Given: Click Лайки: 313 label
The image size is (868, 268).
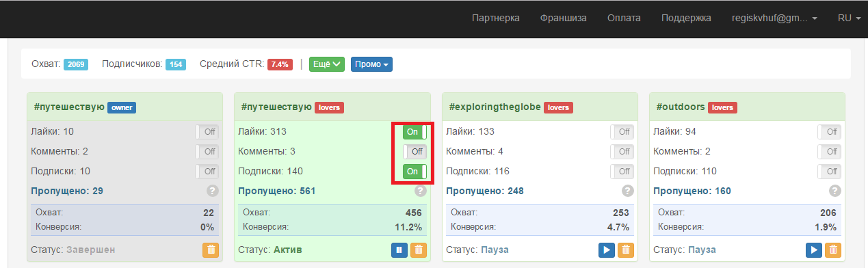Looking at the screenshot, I should (x=262, y=131).
